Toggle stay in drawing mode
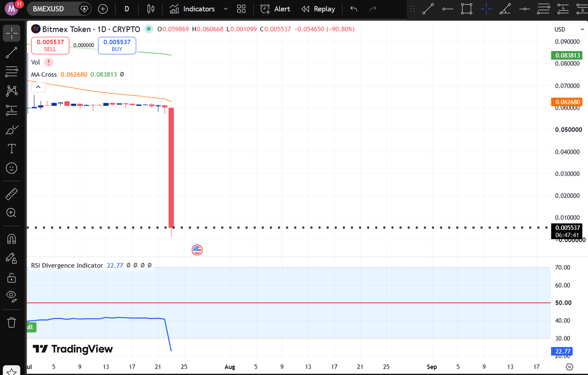Viewport: 588px width, 375px height. click(12, 258)
